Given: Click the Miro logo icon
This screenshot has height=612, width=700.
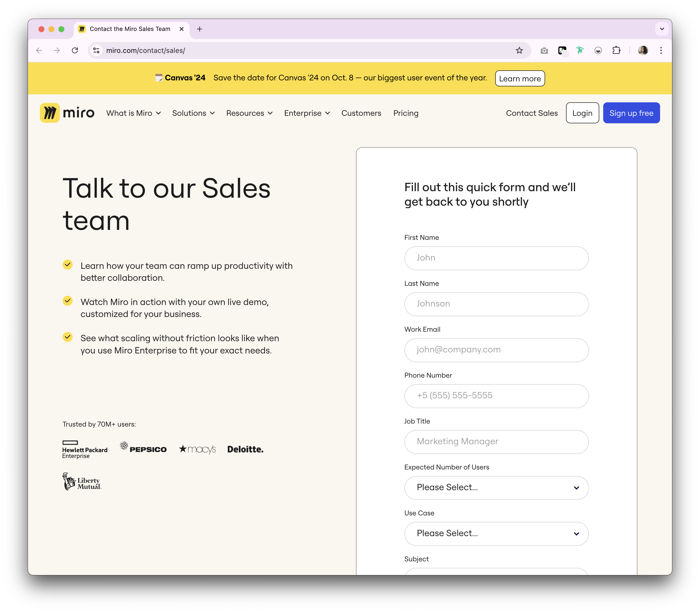Looking at the screenshot, I should click(50, 113).
